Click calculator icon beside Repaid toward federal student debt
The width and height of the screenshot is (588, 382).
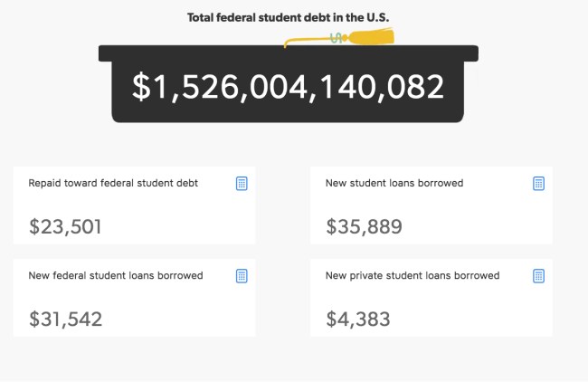click(x=242, y=183)
